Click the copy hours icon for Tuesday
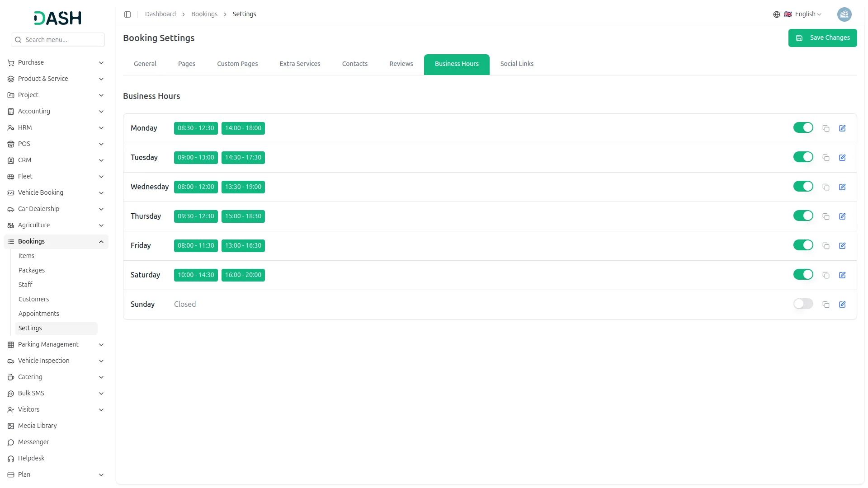 click(826, 158)
